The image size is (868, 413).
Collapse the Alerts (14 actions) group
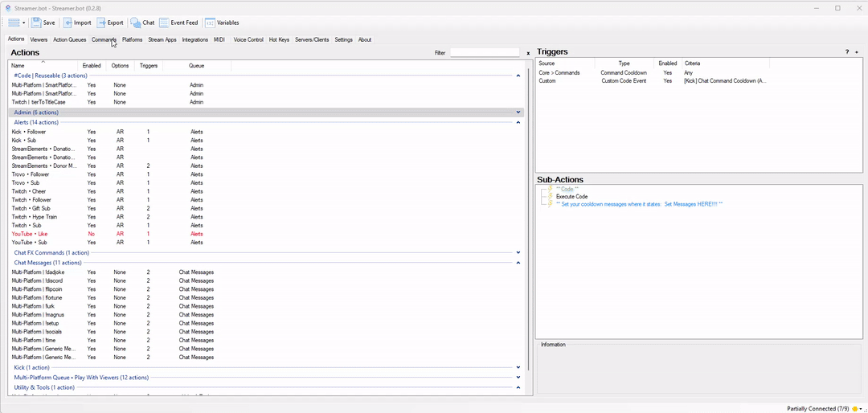518,122
